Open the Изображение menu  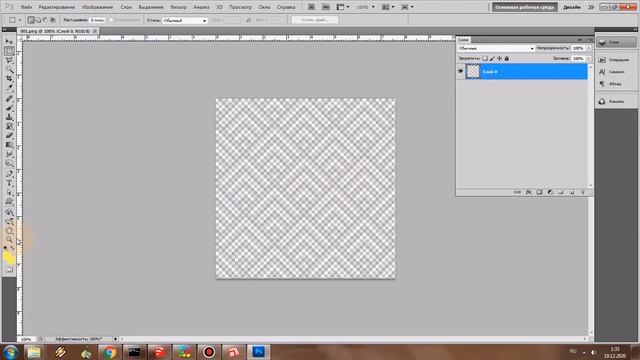pos(98,7)
